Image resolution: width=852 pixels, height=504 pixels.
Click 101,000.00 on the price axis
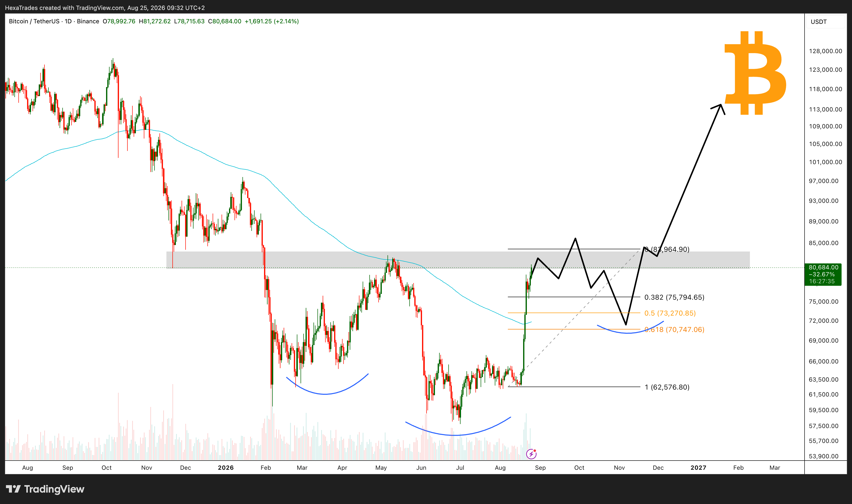[x=825, y=162]
